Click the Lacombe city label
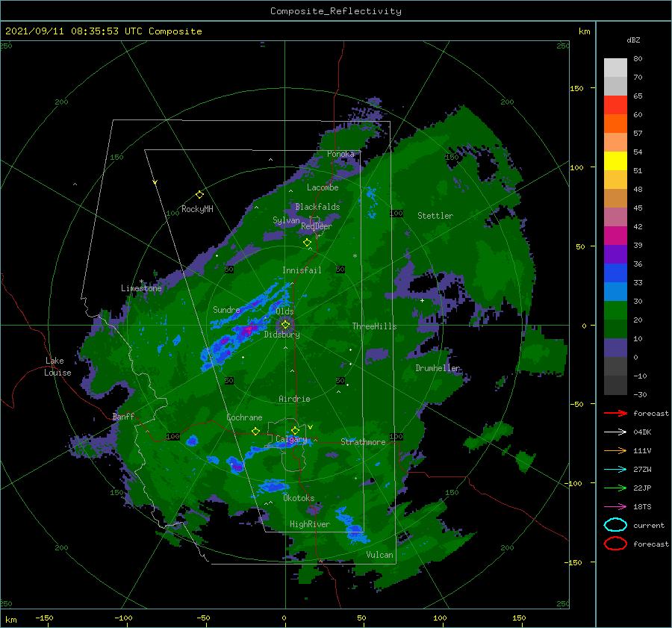Image resolution: width=672 pixels, height=628 pixels. click(323, 187)
